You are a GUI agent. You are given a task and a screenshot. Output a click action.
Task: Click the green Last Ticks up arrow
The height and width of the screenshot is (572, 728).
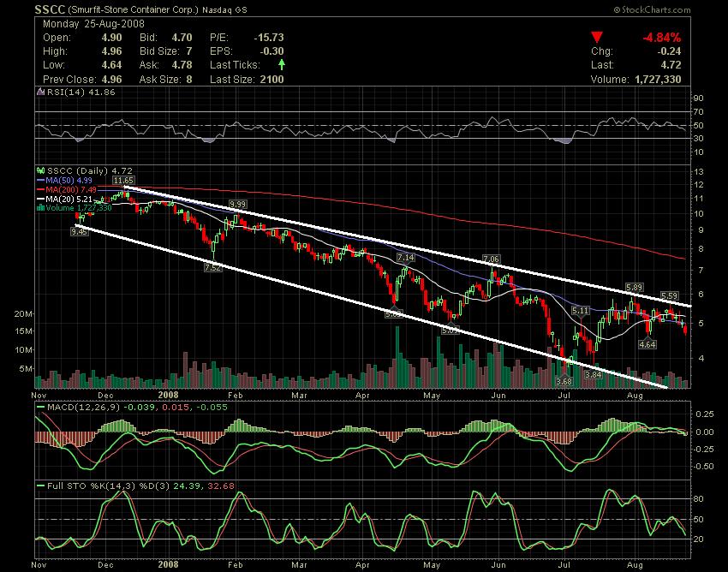[x=282, y=65]
